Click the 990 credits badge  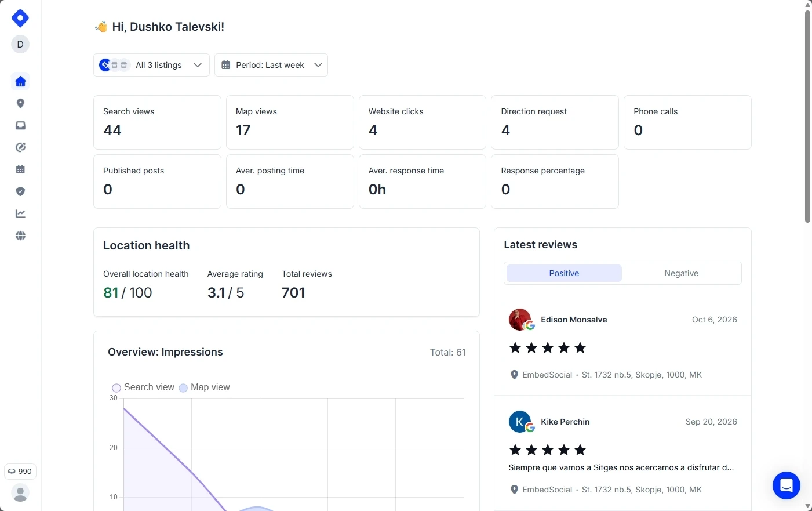20,472
